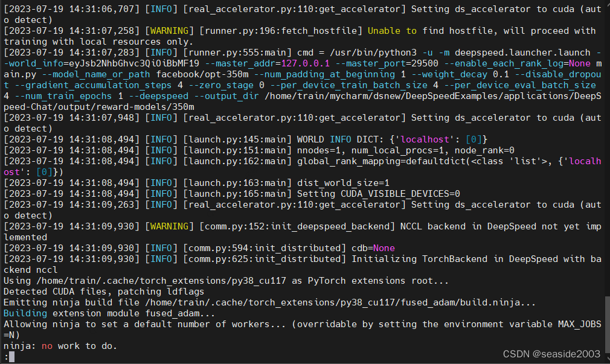
Task: Select CUDA_VISIBLE_DEVICES=0 text
Action: point(400,194)
